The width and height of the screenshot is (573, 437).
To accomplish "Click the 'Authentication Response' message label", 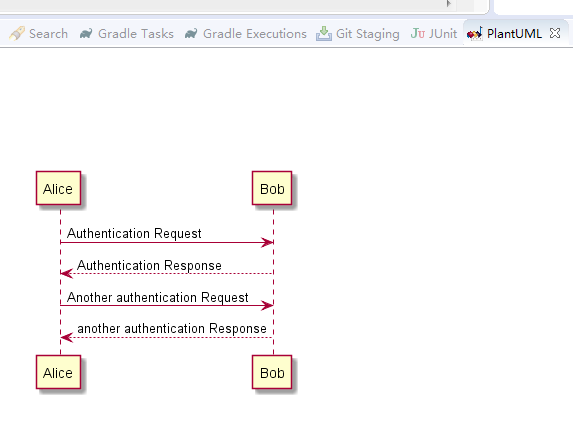I will pyautogui.click(x=149, y=265).
